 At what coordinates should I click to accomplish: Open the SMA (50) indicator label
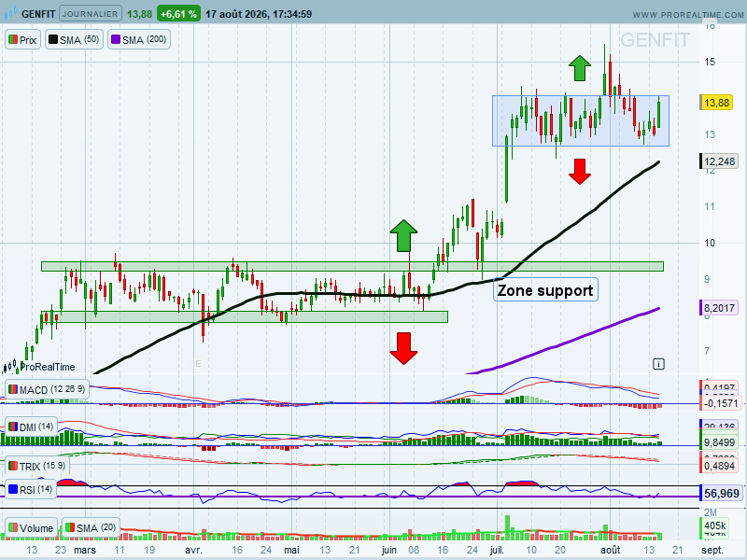point(74,39)
